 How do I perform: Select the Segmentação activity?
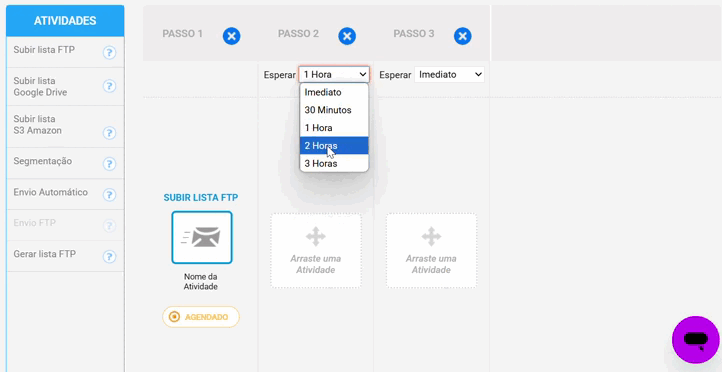tap(65, 163)
